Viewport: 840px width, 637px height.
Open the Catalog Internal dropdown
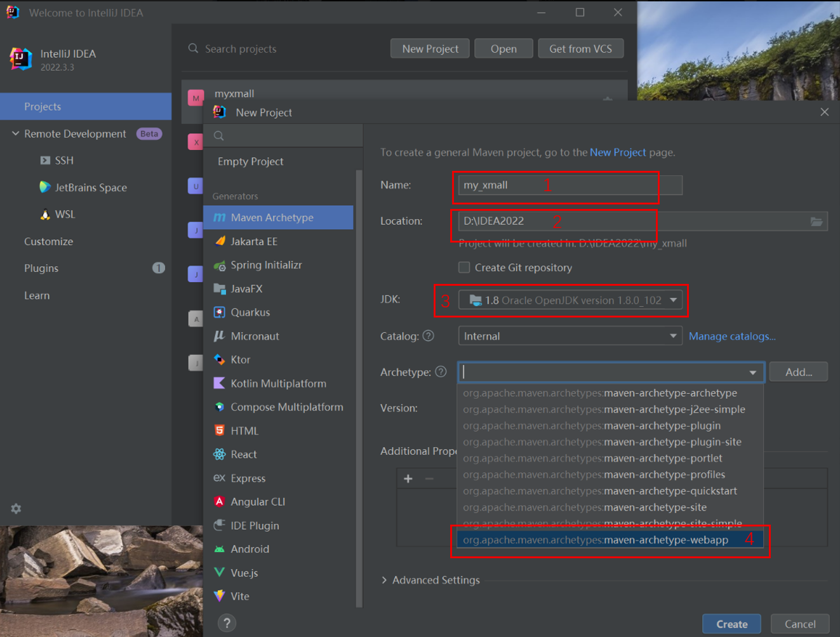pyautogui.click(x=570, y=336)
